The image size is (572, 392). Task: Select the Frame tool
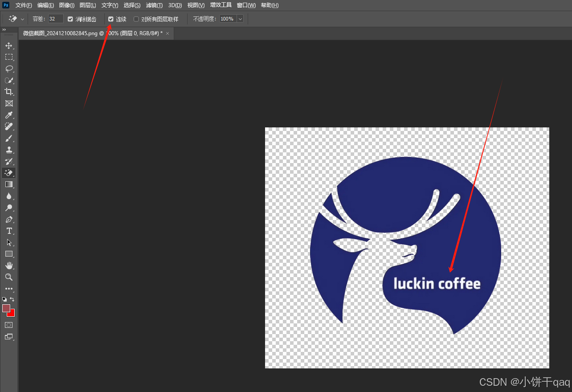tap(9, 103)
